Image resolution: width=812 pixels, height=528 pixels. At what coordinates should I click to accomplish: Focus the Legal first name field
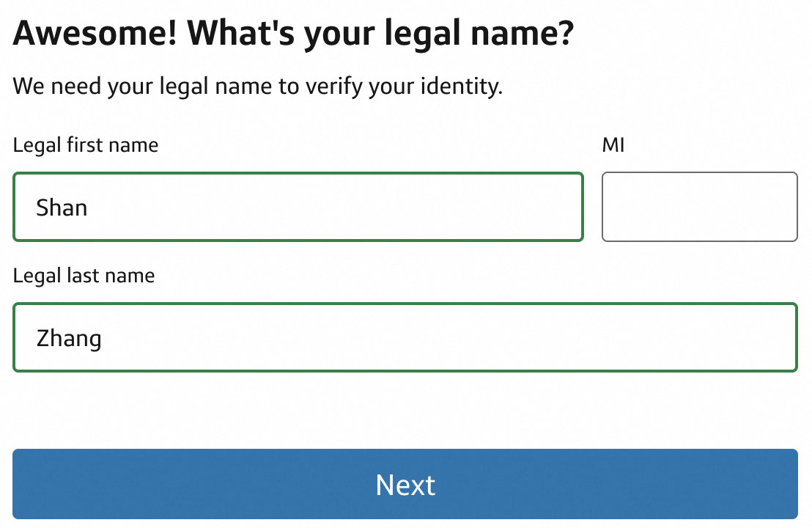click(x=298, y=207)
